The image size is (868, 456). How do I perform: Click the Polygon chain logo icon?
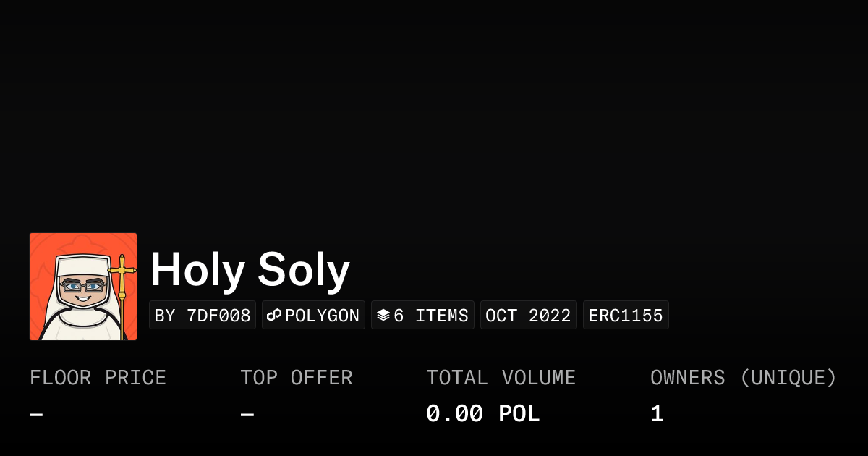tap(274, 316)
